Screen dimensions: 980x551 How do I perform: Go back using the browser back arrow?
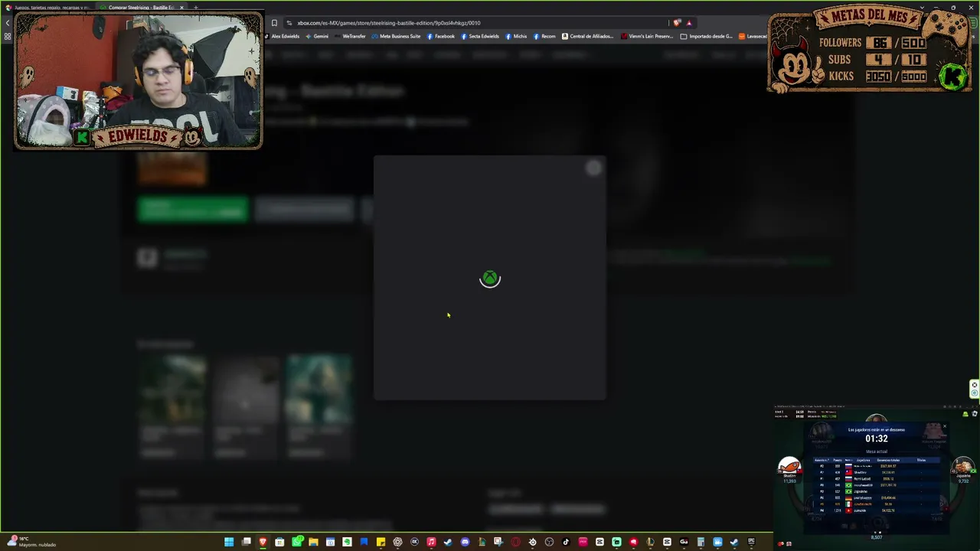pos(8,23)
